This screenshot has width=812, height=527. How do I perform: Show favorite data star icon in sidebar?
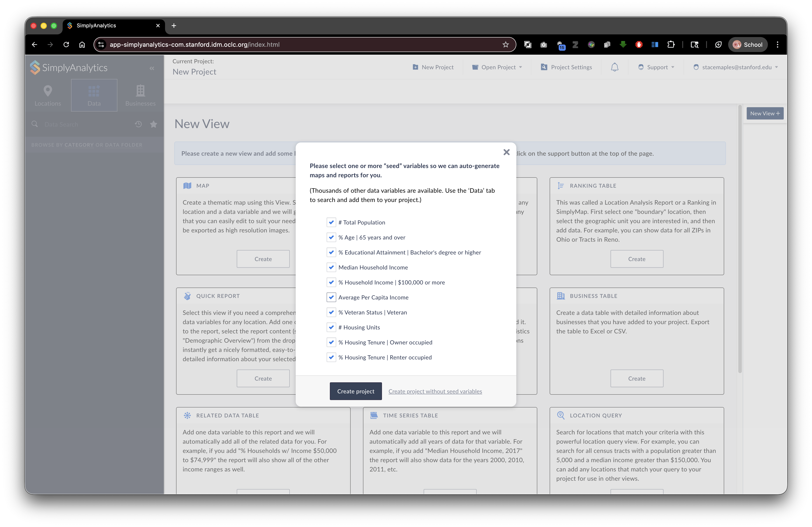pos(154,124)
